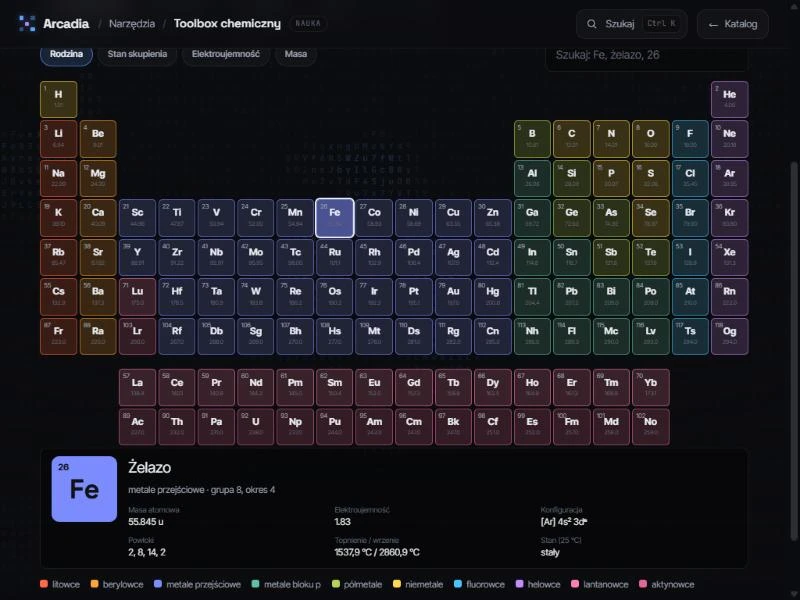Image resolution: width=800 pixels, height=600 pixels.
Task: Select xenon Xe element tile
Action: point(730,257)
